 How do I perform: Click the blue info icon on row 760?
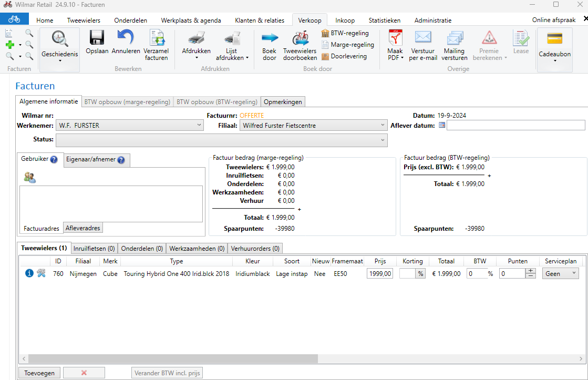click(x=29, y=273)
